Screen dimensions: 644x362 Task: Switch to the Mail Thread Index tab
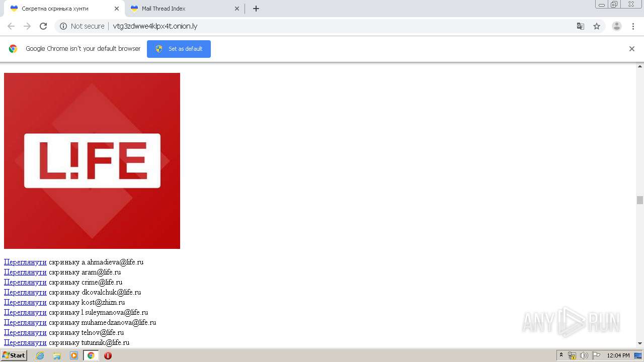click(184, 9)
